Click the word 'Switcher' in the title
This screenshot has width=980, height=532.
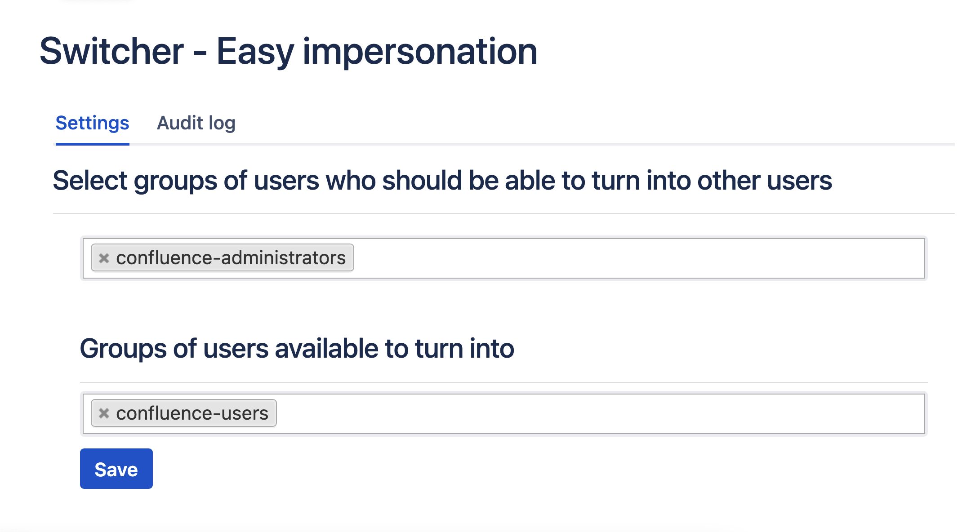point(111,51)
